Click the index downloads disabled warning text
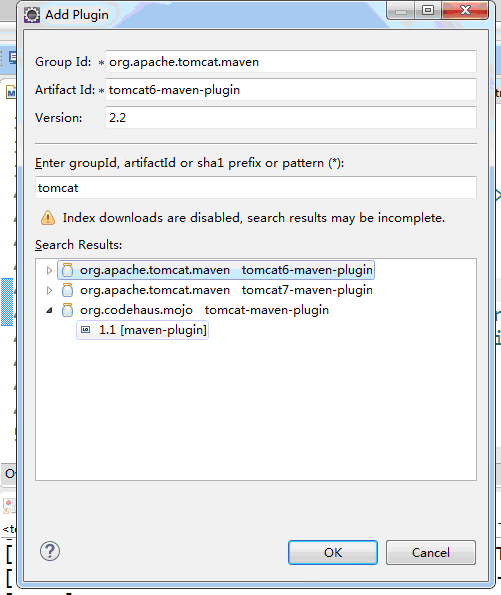 [254, 218]
